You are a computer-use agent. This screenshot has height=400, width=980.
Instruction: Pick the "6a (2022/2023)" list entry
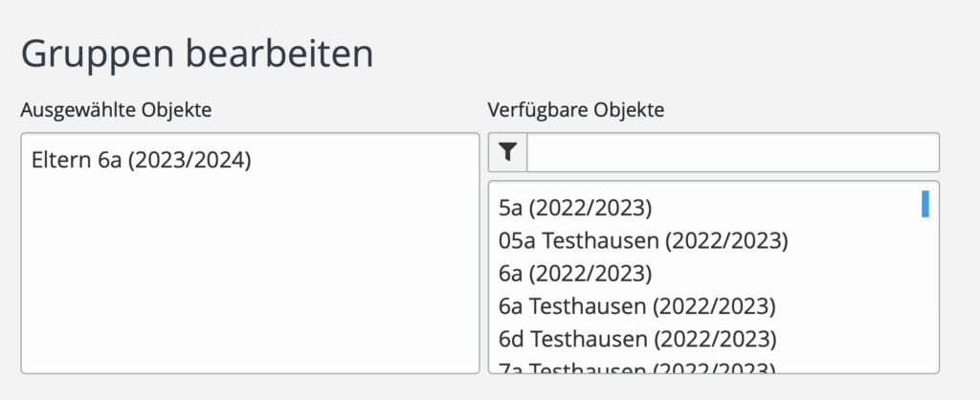(575, 273)
